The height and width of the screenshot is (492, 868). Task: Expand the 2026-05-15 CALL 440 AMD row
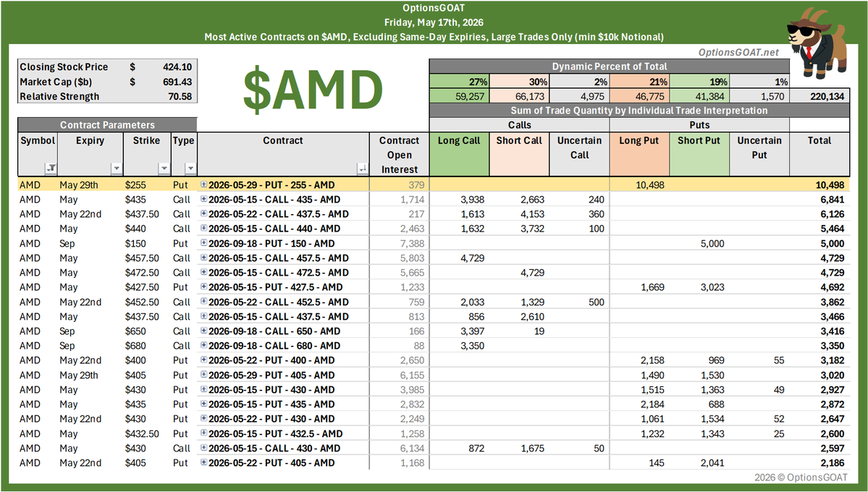tap(203, 229)
